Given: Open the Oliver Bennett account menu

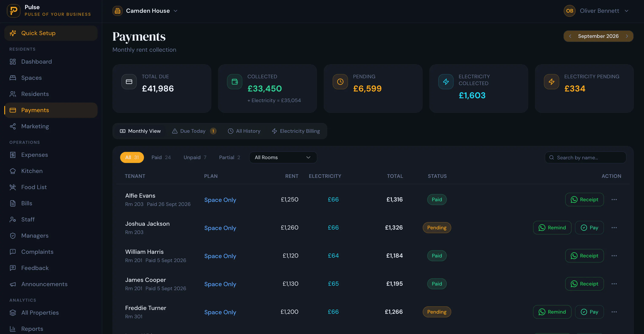Looking at the screenshot, I should [x=596, y=11].
